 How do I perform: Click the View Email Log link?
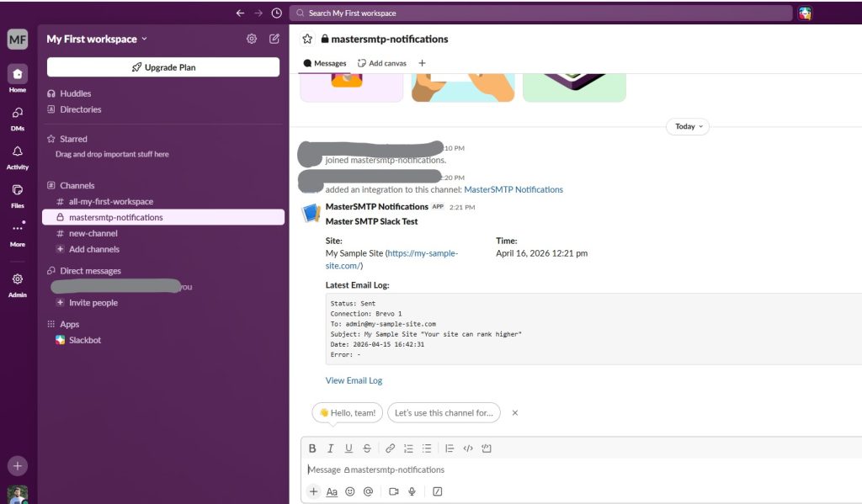pyautogui.click(x=354, y=380)
